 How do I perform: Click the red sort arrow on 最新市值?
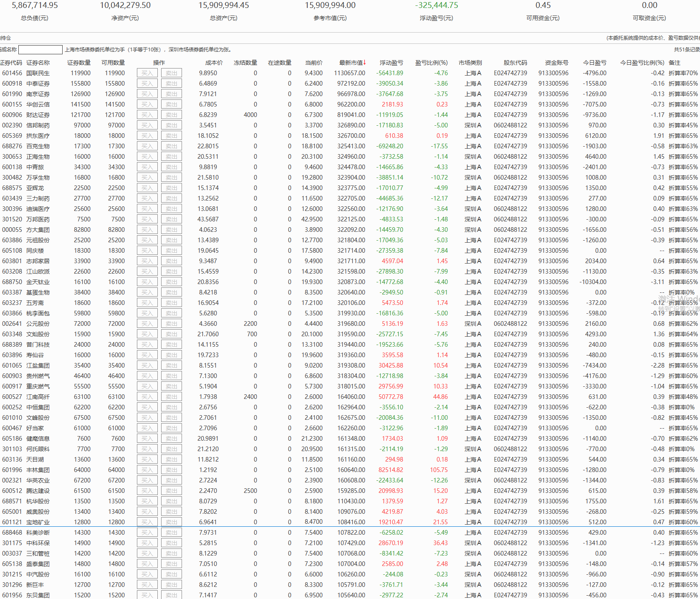pyautogui.click(x=364, y=63)
